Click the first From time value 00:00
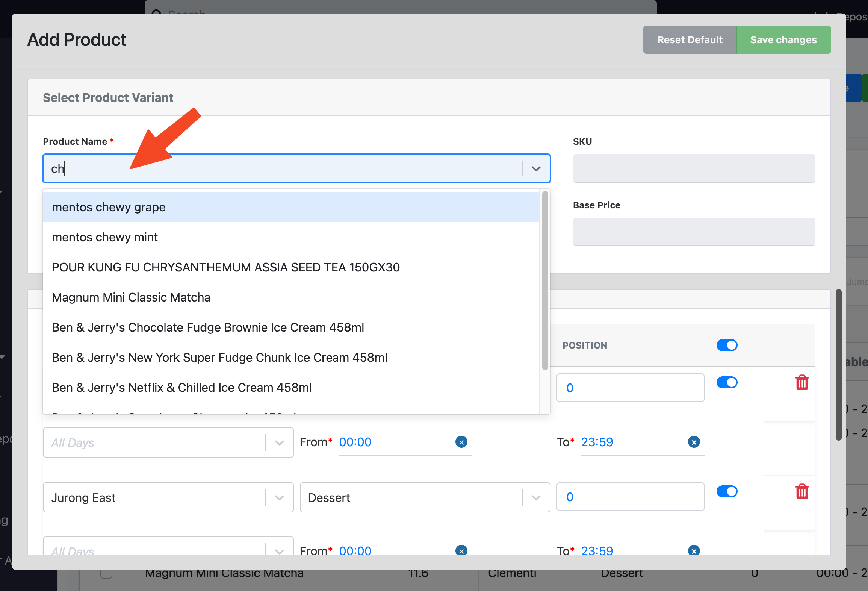The height and width of the screenshot is (591, 868). (x=355, y=442)
